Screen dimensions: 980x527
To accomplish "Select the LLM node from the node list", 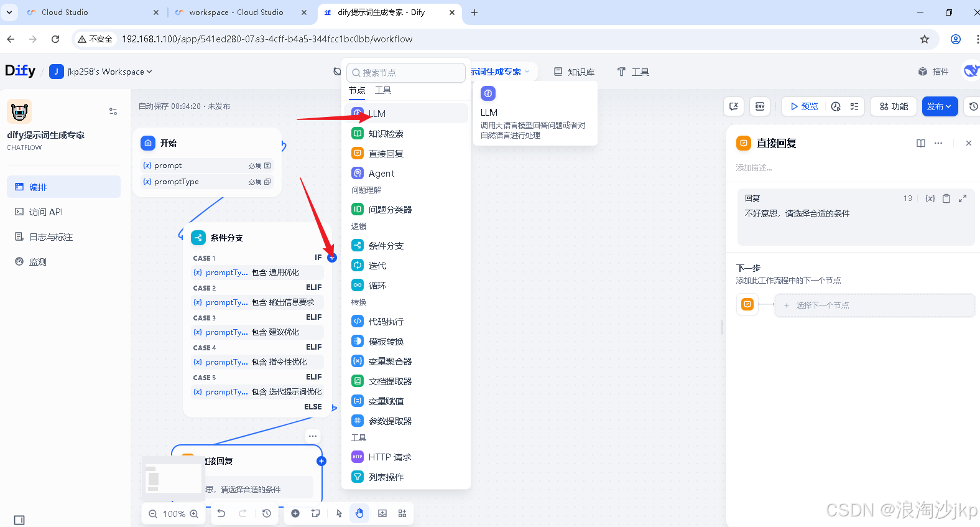I will [405, 113].
